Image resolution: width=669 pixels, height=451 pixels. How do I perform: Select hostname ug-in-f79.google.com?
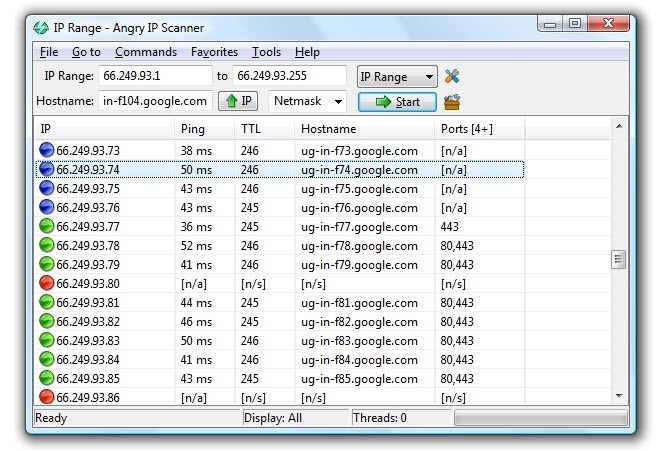click(359, 265)
